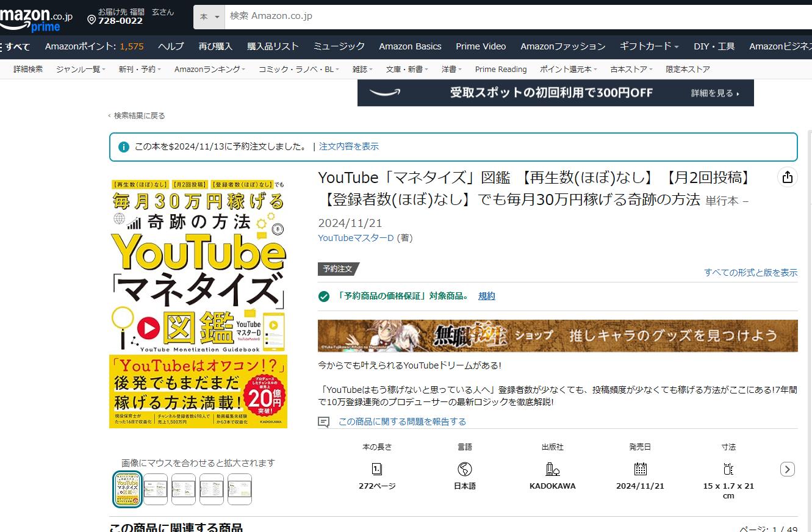
Task: Focus the 検索 Amazon.co.jp search field
Action: point(519,16)
